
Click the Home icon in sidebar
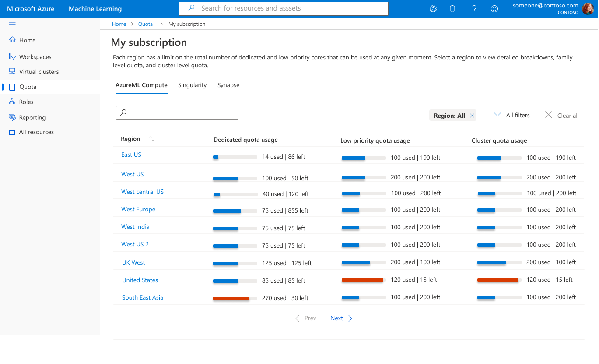pyautogui.click(x=12, y=40)
